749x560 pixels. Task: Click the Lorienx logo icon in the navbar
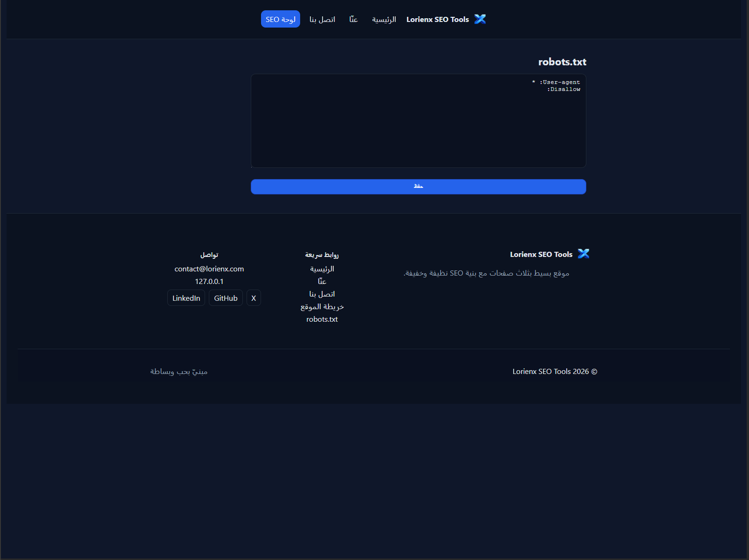pyautogui.click(x=480, y=19)
